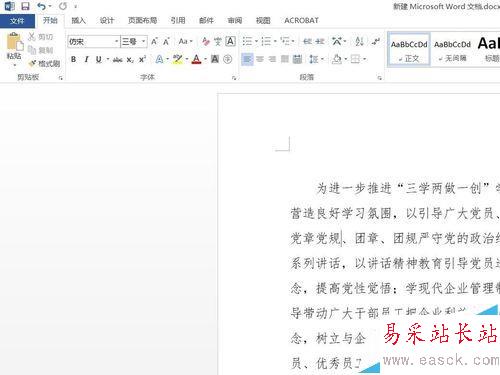
Task: Toggle subscript formatting
Action: 130,60
